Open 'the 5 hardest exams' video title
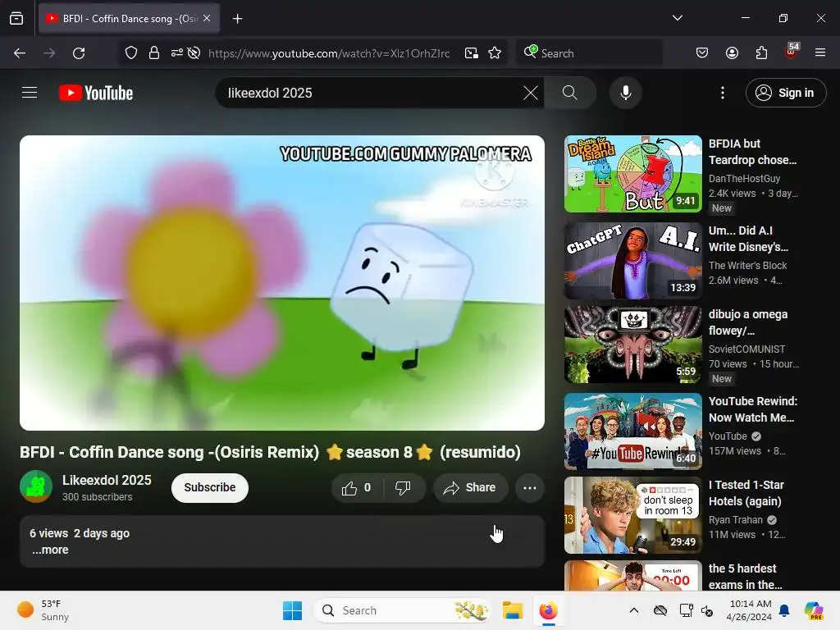The image size is (840, 630). click(745, 577)
